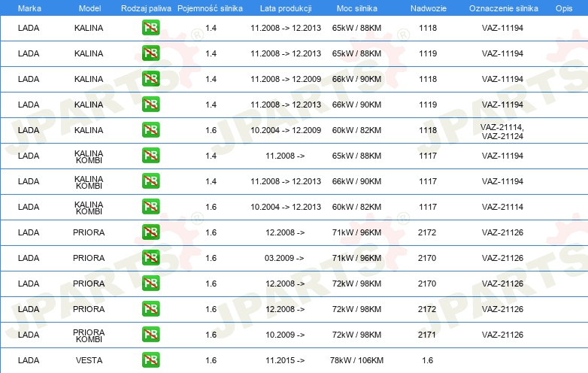The image size is (588, 373).
Task: Click VAZ-21126 in the PRIORA KOMBI row
Action: (502, 335)
